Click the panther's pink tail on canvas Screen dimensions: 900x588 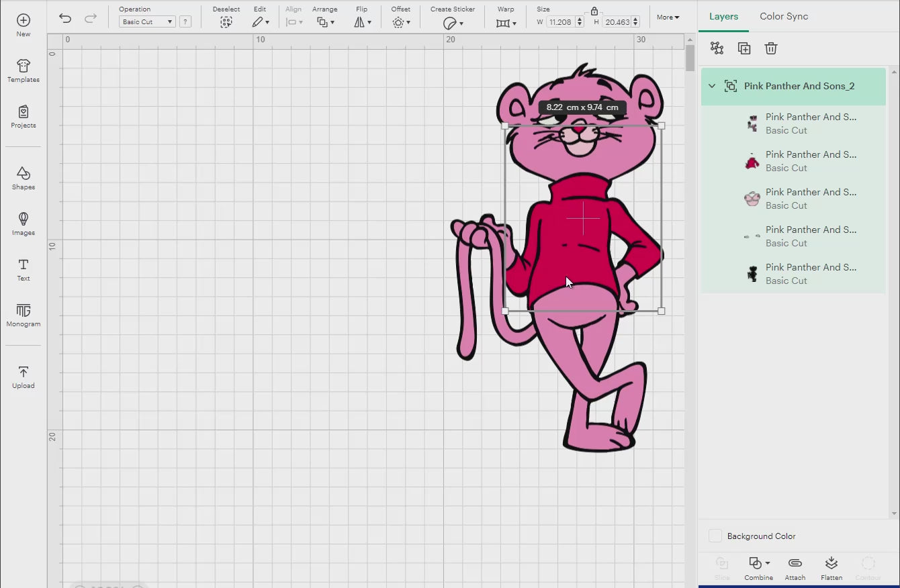point(465,295)
